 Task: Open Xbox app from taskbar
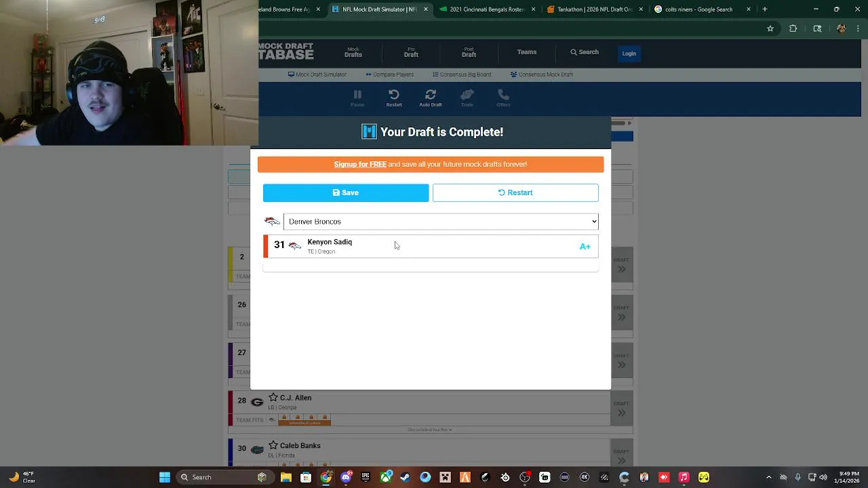[x=386, y=477]
